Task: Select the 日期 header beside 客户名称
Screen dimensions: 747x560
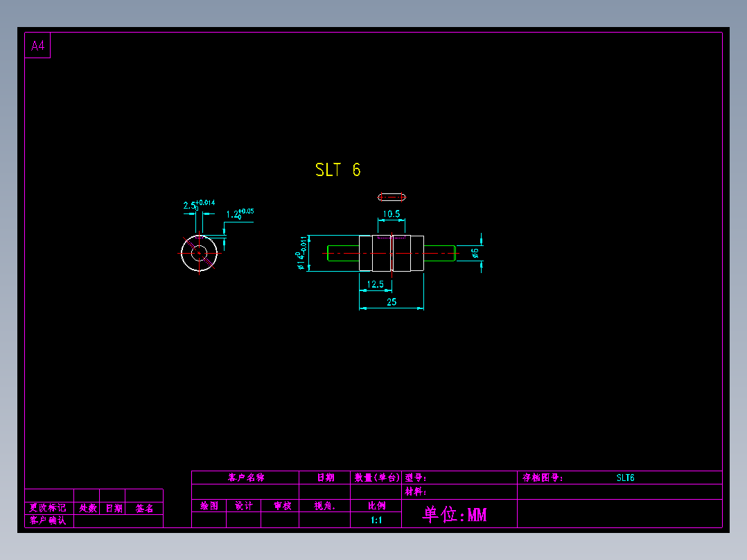Action: point(326,478)
